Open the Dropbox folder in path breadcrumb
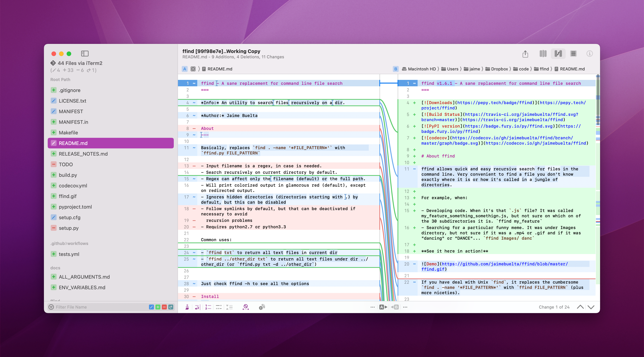Screen dimensions: 644x357 tap(499, 69)
